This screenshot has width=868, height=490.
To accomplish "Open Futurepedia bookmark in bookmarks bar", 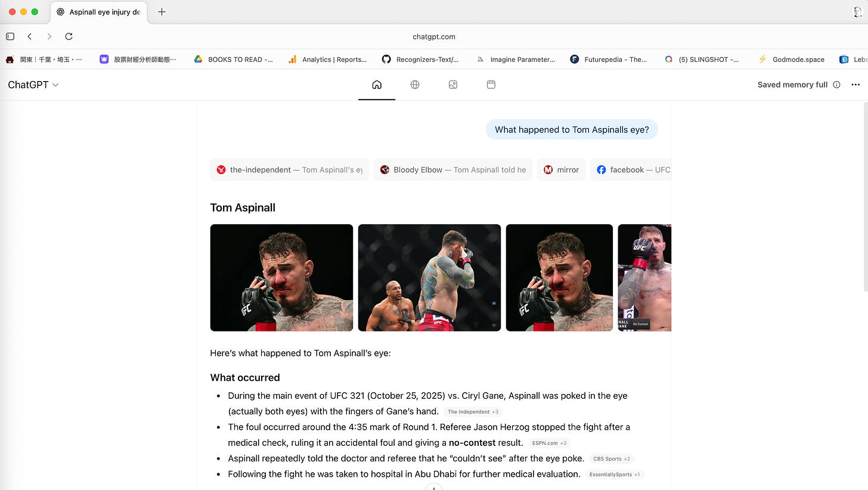I will pyautogui.click(x=609, y=60).
